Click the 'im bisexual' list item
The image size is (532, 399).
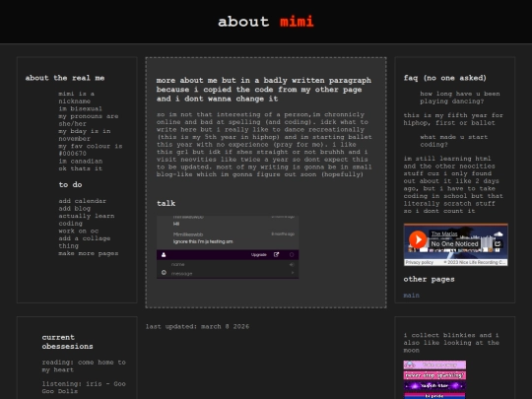80,108
